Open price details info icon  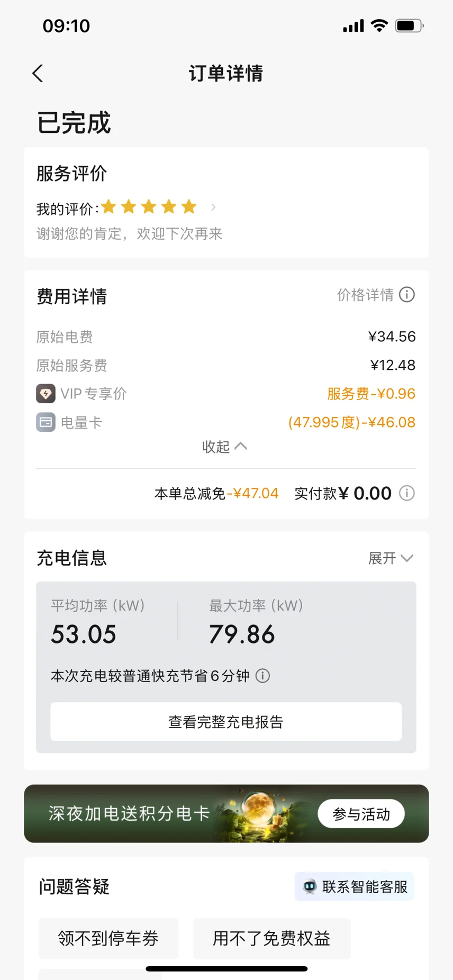pyautogui.click(x=407, y=295)
